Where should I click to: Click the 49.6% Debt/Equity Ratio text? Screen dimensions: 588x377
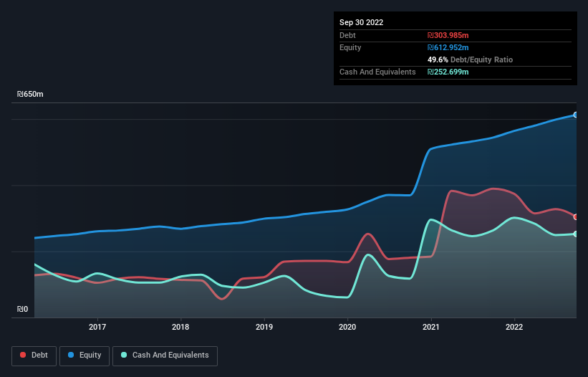[470, 59]
